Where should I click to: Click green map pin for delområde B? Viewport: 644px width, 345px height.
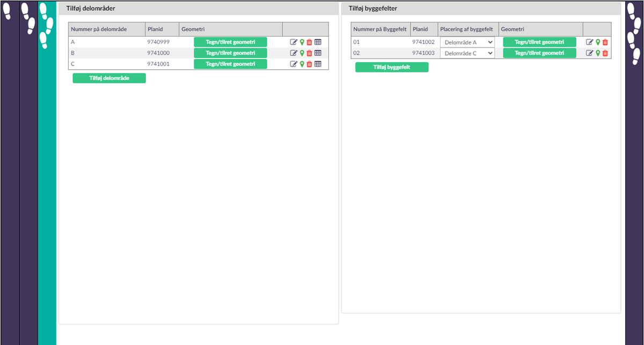click(x=302, y=53)
